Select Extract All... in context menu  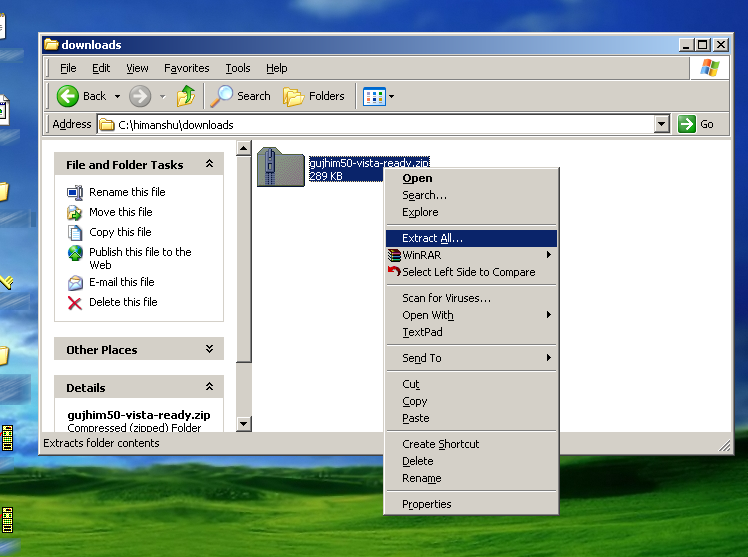(x=471, y=238)
